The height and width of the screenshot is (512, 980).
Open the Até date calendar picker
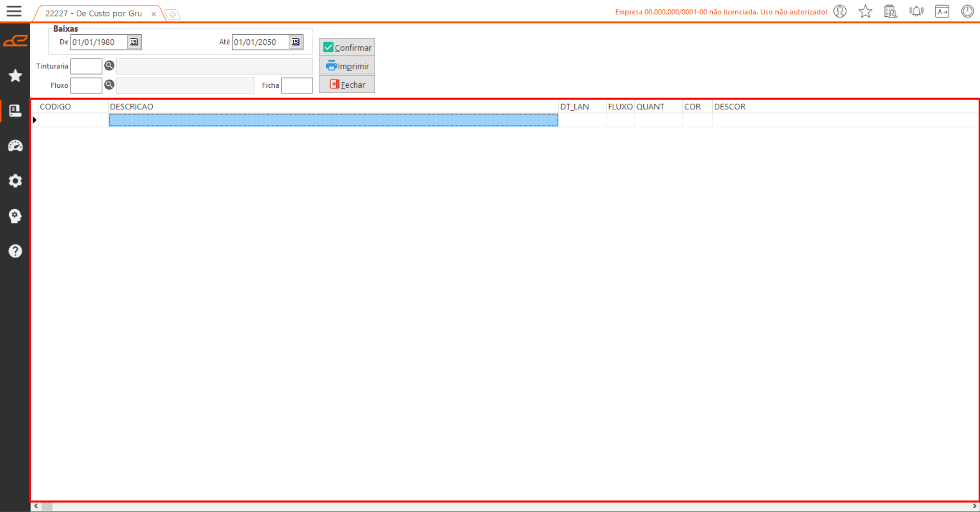(295, 42)
